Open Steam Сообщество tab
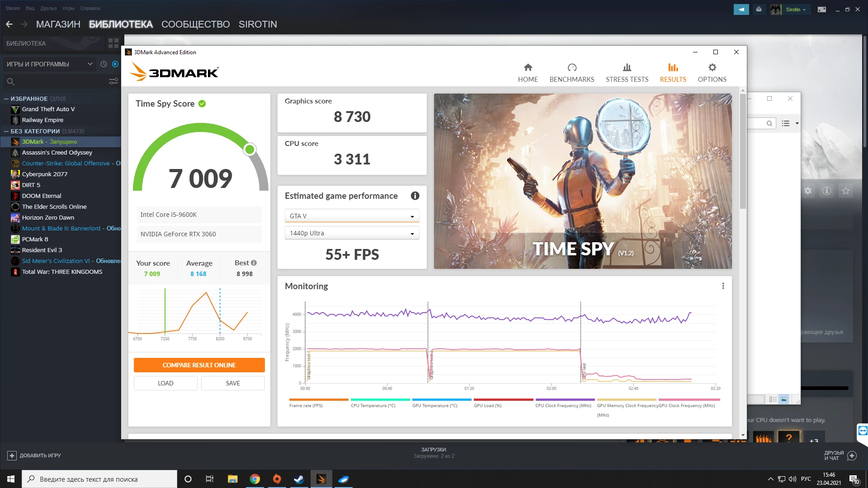Image resolution: width=868 pixels, height=488 pixels. pyautogui.click(x=196, y=24)
